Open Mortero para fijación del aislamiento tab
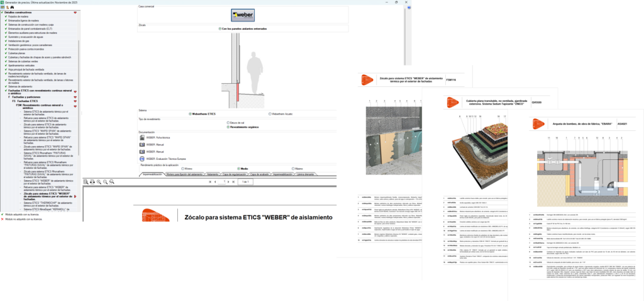The image size is (644, 301). coord(183,174)
